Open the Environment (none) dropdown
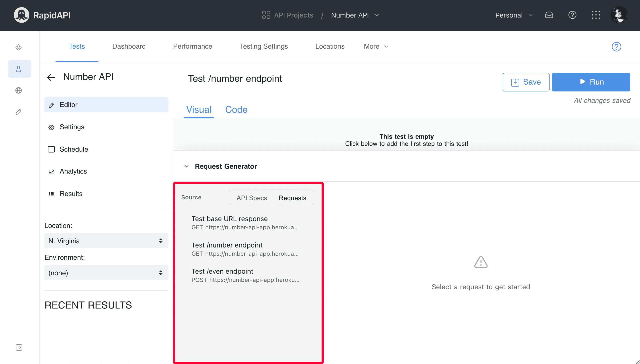Viewport: 640px width, 364px height. tap(106, 273)
